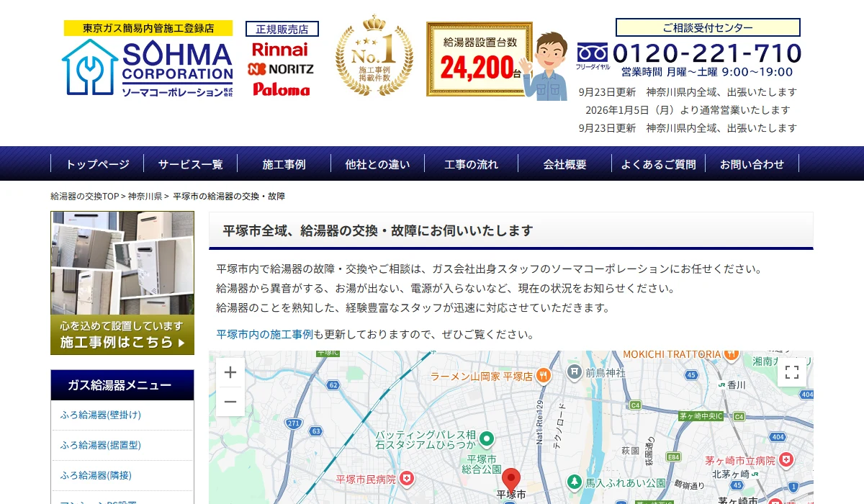864x504 pixels.
Task: Click the 正規販売店 label box
Action: coord(282,30)
